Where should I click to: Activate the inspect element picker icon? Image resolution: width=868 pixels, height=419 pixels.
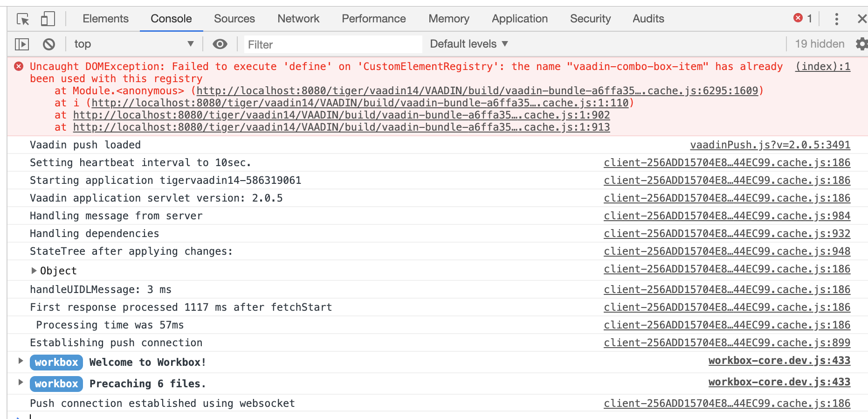point(23,19)
